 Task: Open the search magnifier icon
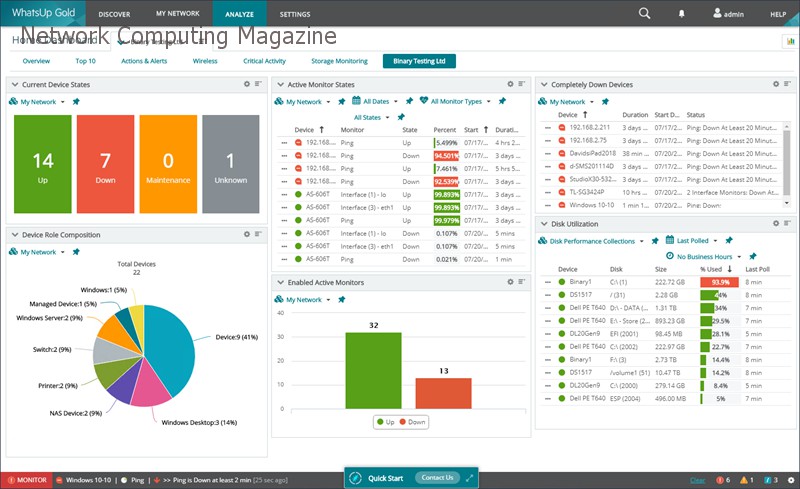[644, 13]
